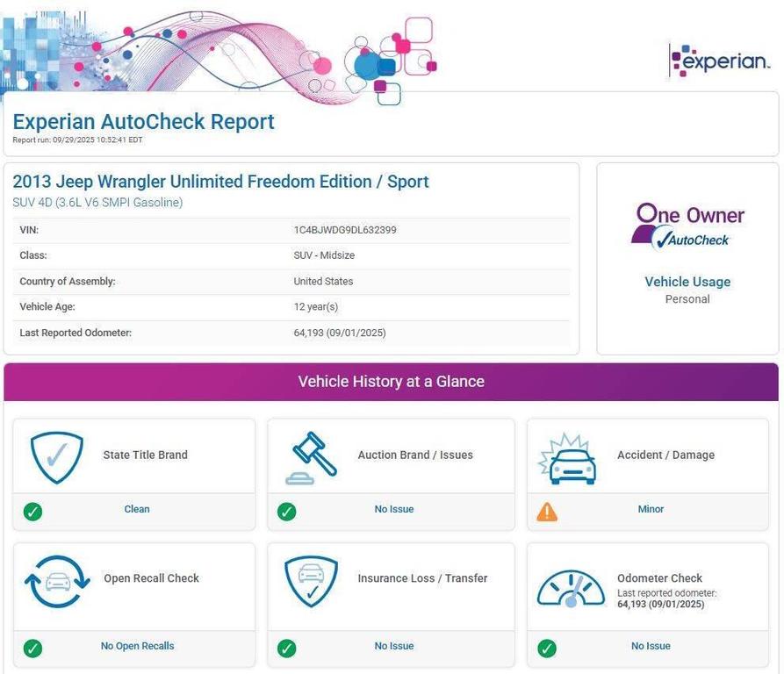784x674 pixels.
Task: Click green checkmark beside No Open Recalls
Action: pyautogui.click(x=32, y=648)
